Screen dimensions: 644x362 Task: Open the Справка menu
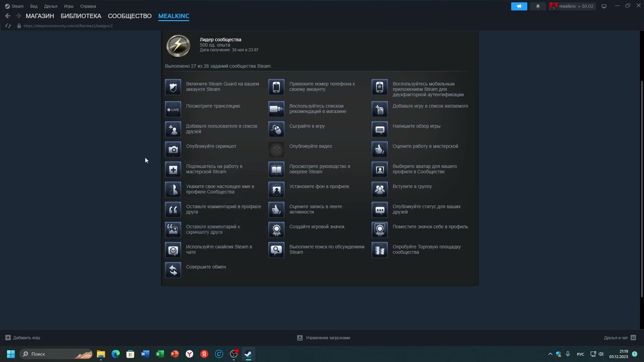[88, 6]
